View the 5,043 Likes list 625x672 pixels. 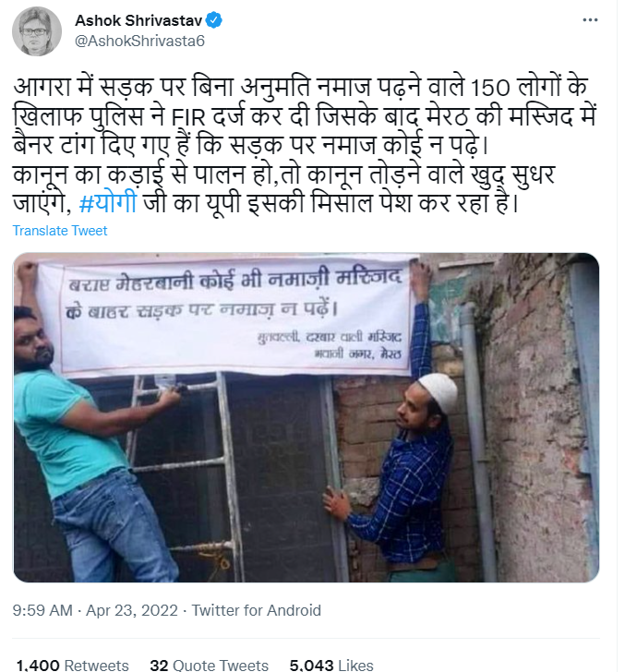click(x=331, y=665)
